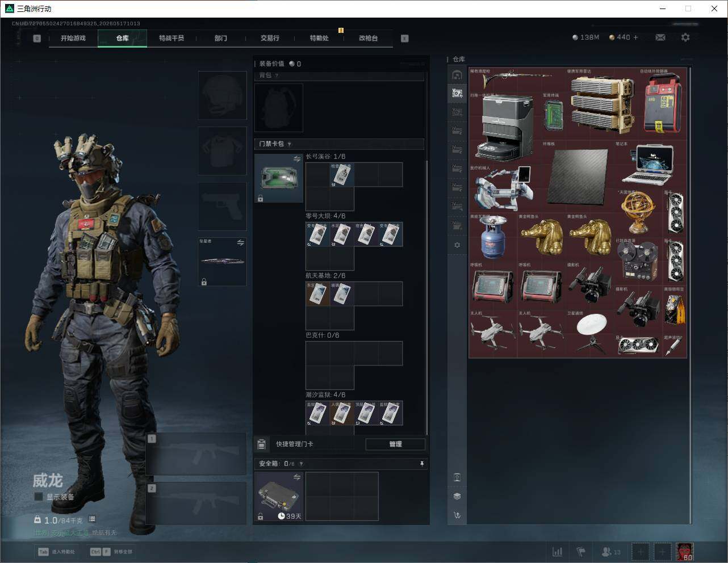Switch to the 改枪台 tab
This screenshot has width=728, height=563.
[x=368, y=38]
